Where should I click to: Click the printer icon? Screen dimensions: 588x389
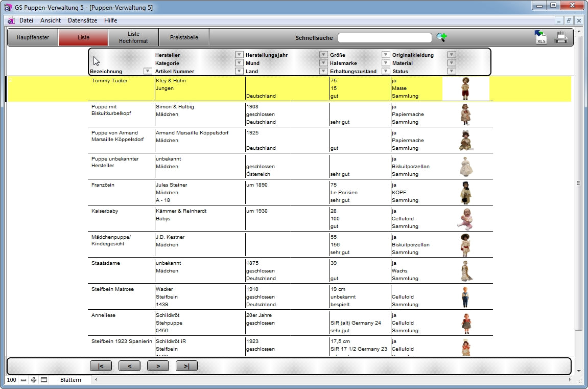click(x=561, y=37)
